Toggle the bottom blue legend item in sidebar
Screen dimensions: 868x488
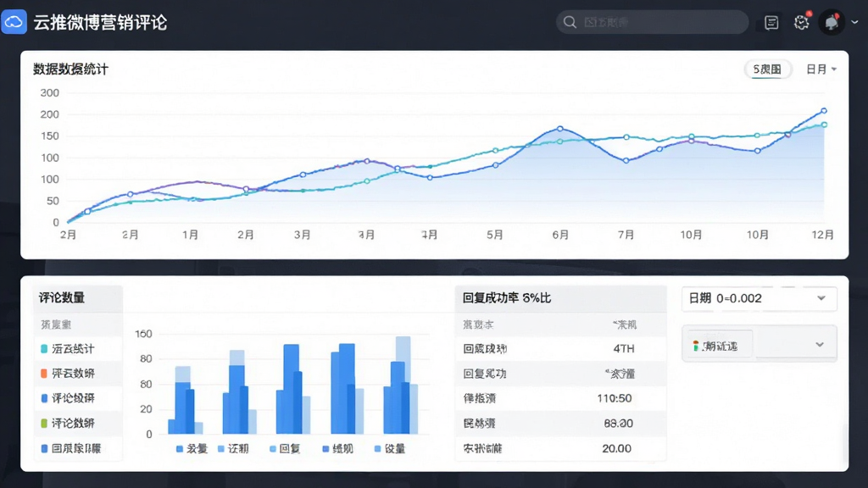(x=71, y=449)
